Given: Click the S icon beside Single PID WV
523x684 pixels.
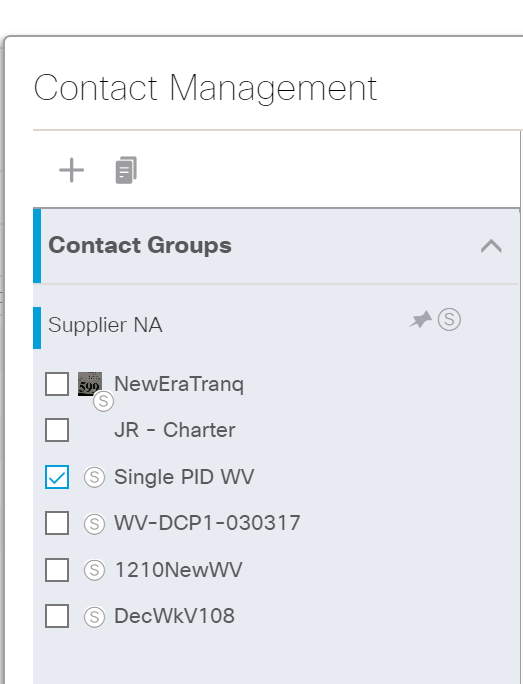Looking at the screenshot, I should point(94,477).
